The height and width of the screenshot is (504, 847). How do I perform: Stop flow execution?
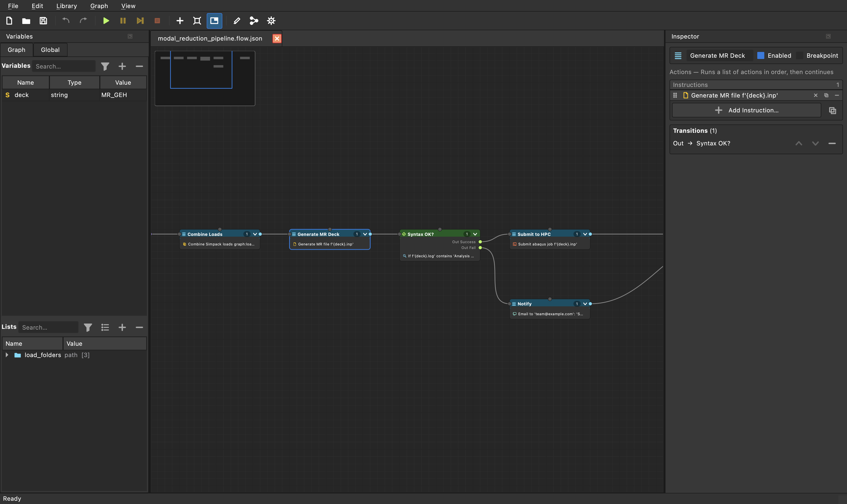(157, 21)
